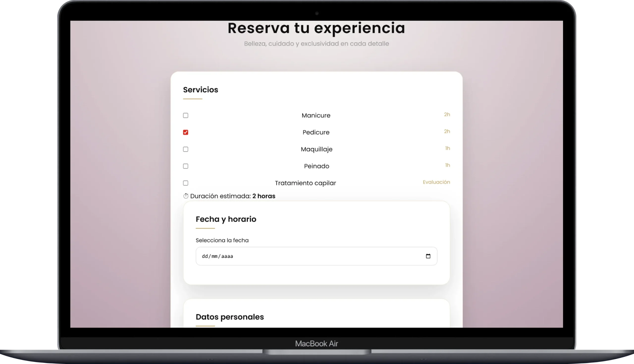Click the Datos personales section title
Image resolution: width=634 pixels, height=364 pixels.
230,317
